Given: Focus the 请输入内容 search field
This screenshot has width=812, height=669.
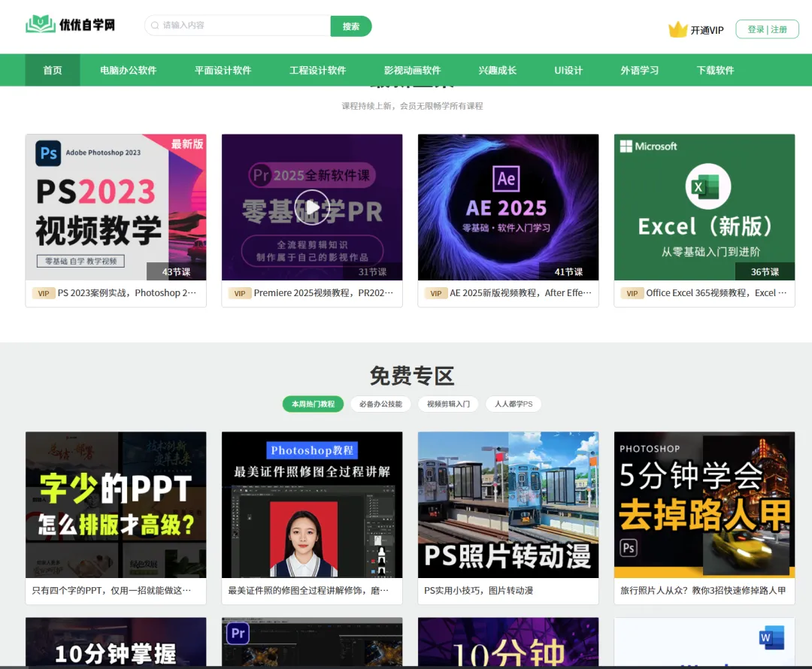Looking at the screenshot, I should click(238, 26).
